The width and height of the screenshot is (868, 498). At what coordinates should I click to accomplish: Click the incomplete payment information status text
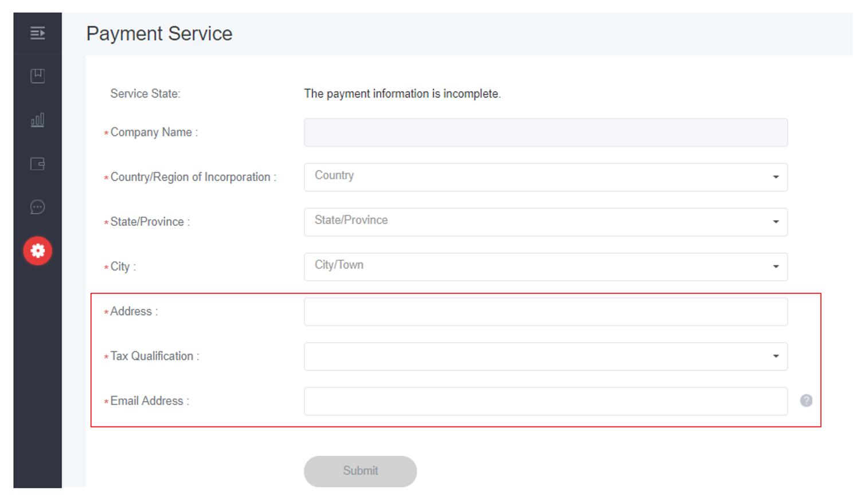tap(402, 93)
